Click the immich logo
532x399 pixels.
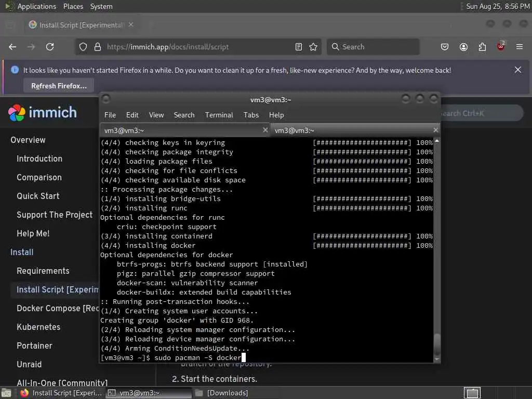click(43, 113)
